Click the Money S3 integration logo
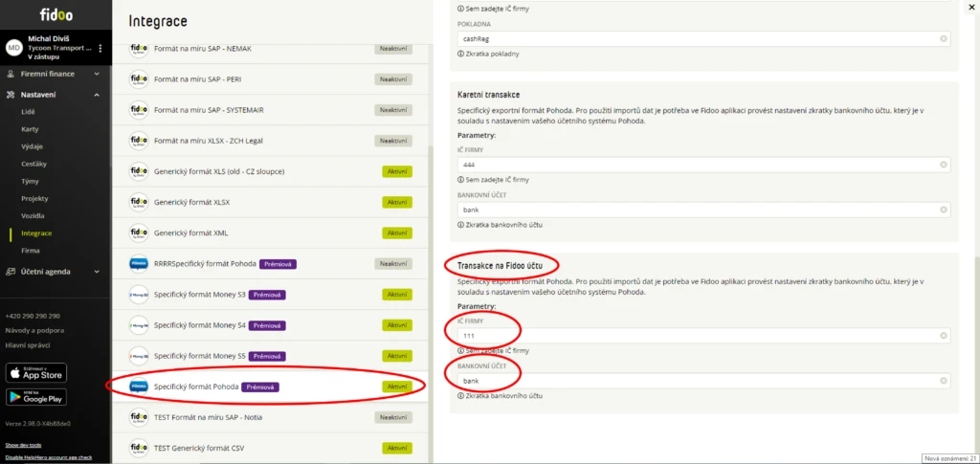Screen dimensions: 980x464 [x=139, y=294]
